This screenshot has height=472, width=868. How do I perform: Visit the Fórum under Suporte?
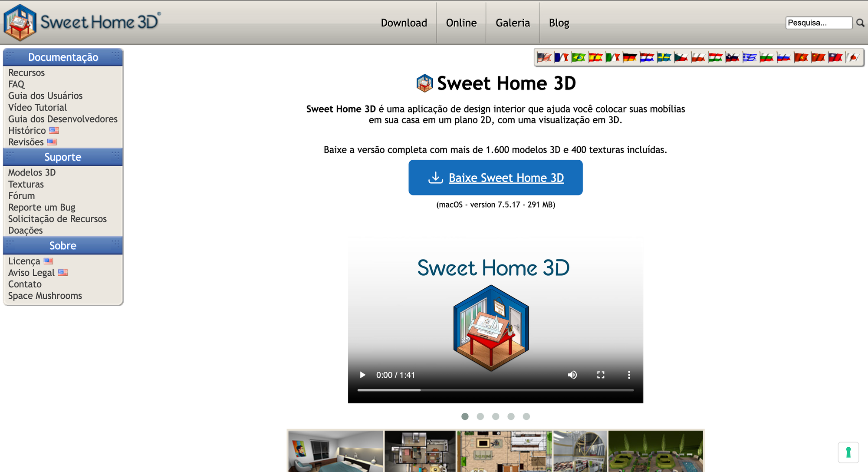21,195
